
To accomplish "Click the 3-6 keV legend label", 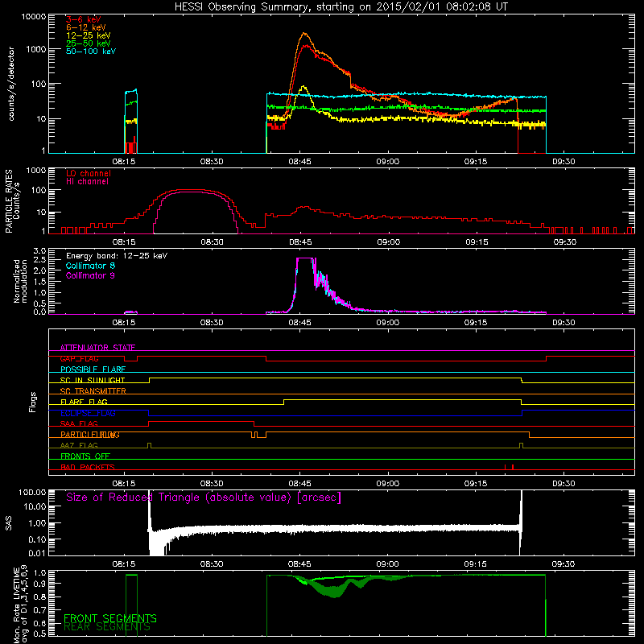I will tap(84, 19).
